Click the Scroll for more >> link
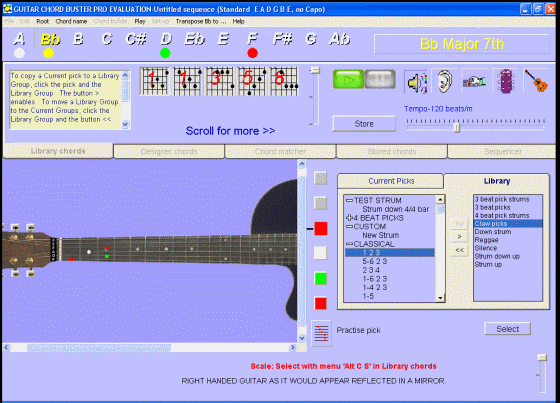This screenshot has height=403, width=560. click(230, 131)
